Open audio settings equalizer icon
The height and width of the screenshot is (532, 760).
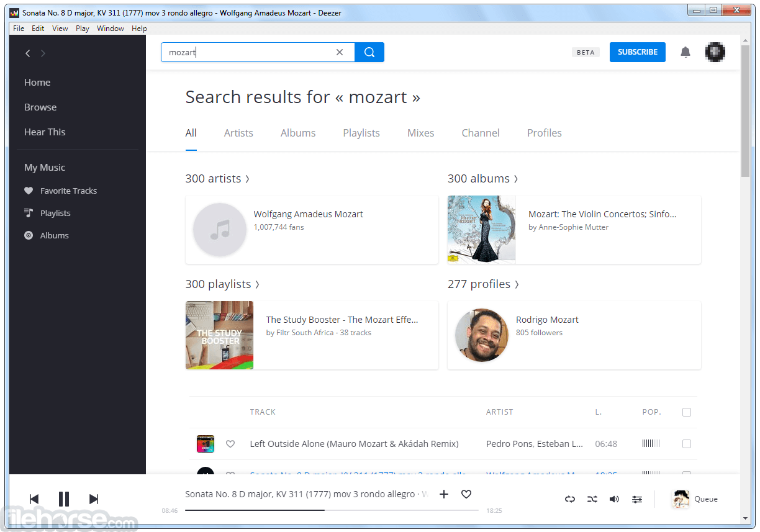point(637,499)
